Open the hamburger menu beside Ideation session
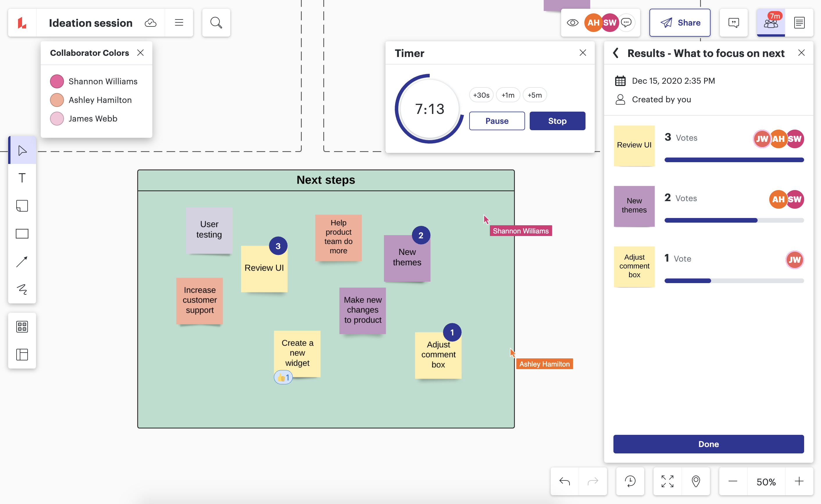The image size is (821, 504). coord(179,23)
